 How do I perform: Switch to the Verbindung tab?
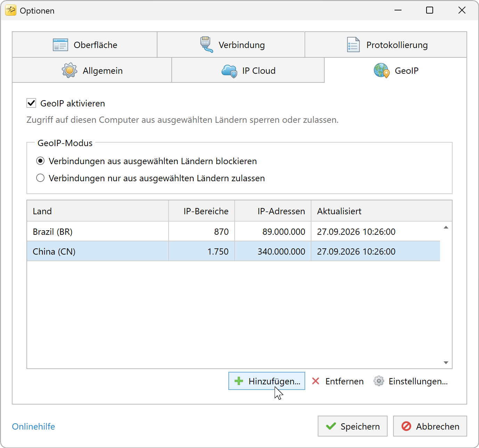click(x=231, y=45)
